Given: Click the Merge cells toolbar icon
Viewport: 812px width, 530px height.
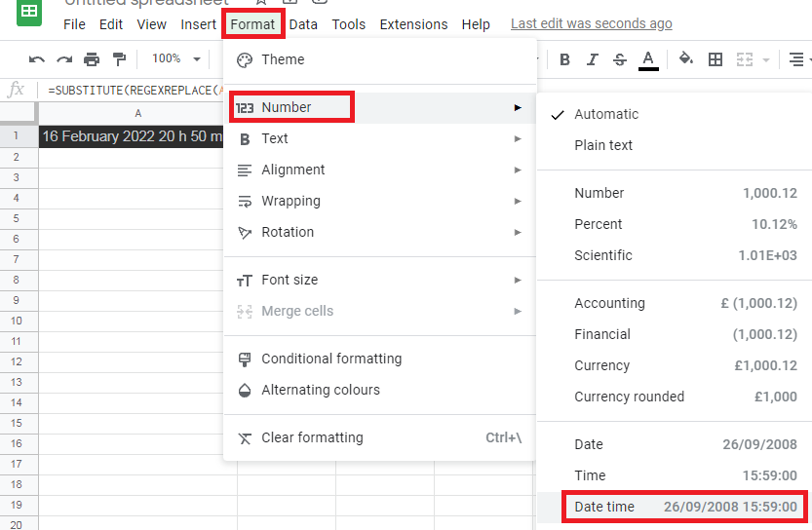Looking at the screenshot, I should (744, 59).
